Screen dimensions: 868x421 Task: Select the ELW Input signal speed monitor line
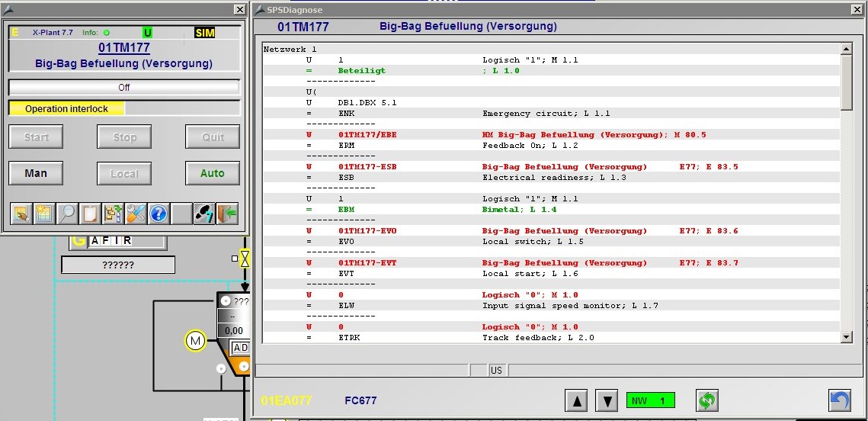552,305
